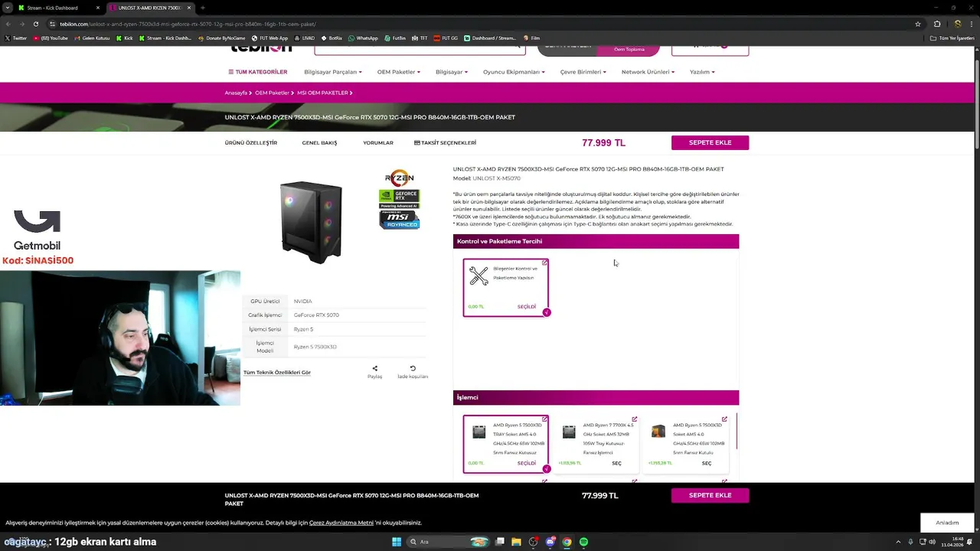Accept cookies with the Anladım button
This screenshot has height=551, width=980.
point(947,523)
